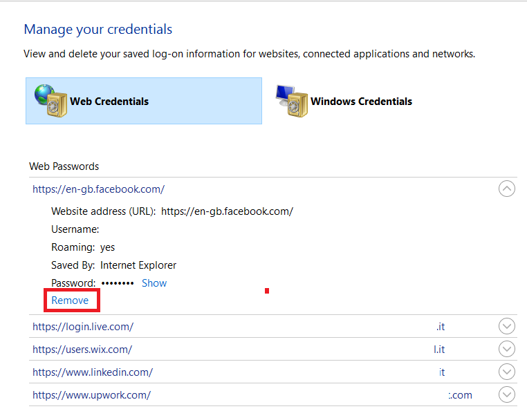The height and width of the screenshot is (420, 527).
Task: Click the Website address (URL) value text
Action: pyautogui.click(x=228, y=211)
